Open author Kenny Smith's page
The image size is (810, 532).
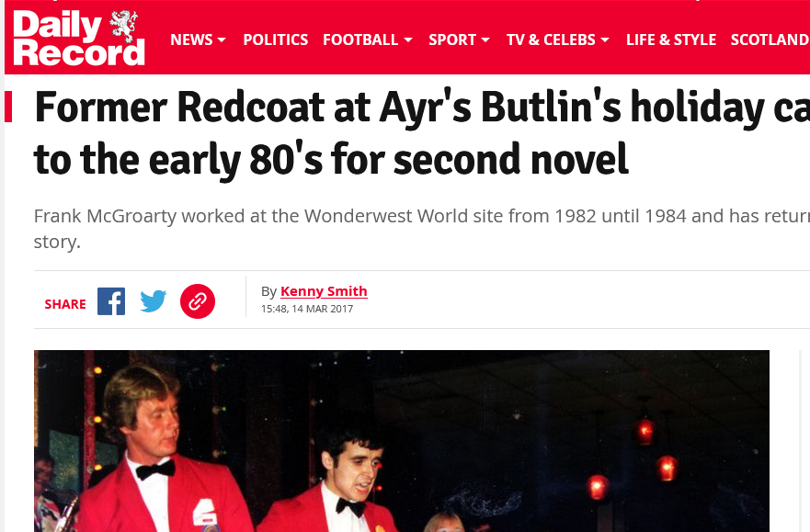324,291
